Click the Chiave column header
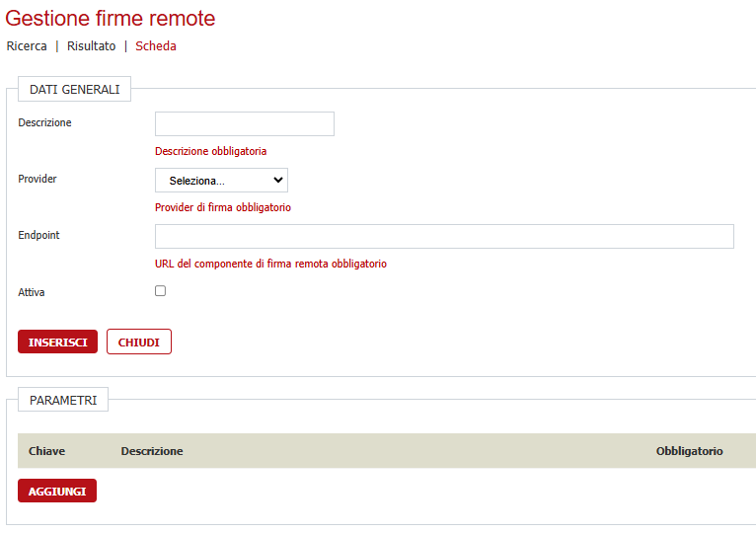Viewport: 756px width, 533px height. click(46, 451)
